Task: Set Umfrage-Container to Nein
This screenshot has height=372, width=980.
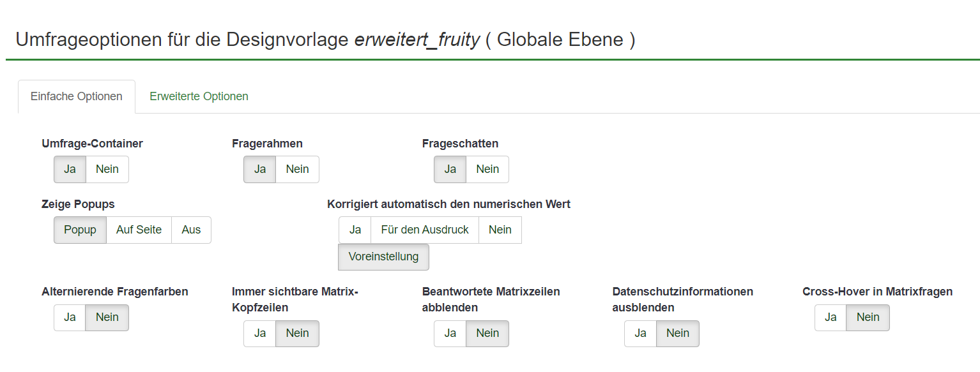Action: [107, 169]
